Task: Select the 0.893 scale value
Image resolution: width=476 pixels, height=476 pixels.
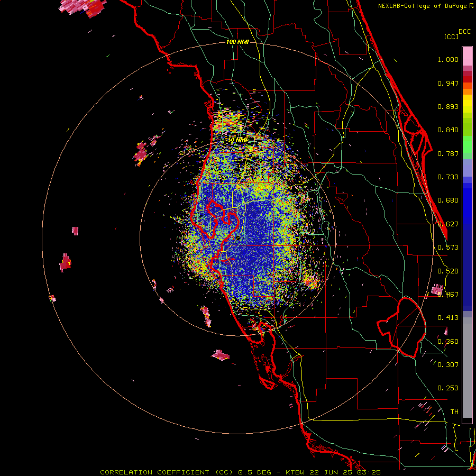Action: [448, 106]
